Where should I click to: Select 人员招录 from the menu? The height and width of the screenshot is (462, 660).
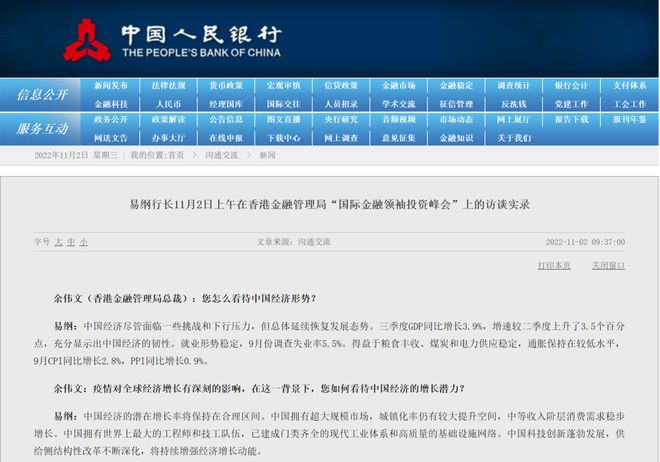point(341,104)
